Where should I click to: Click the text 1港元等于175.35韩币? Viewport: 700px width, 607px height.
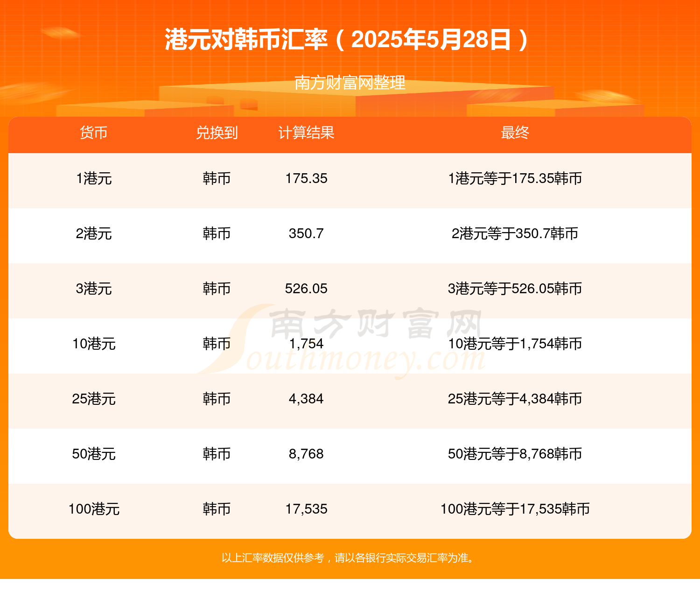coord(515,178)
